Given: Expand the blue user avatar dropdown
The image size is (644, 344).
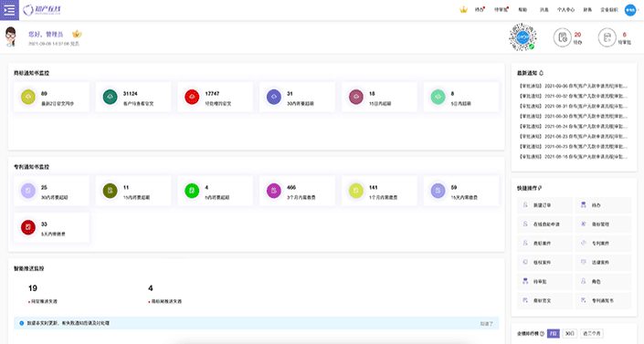Looking at the screenshot, I should point(631,10).
